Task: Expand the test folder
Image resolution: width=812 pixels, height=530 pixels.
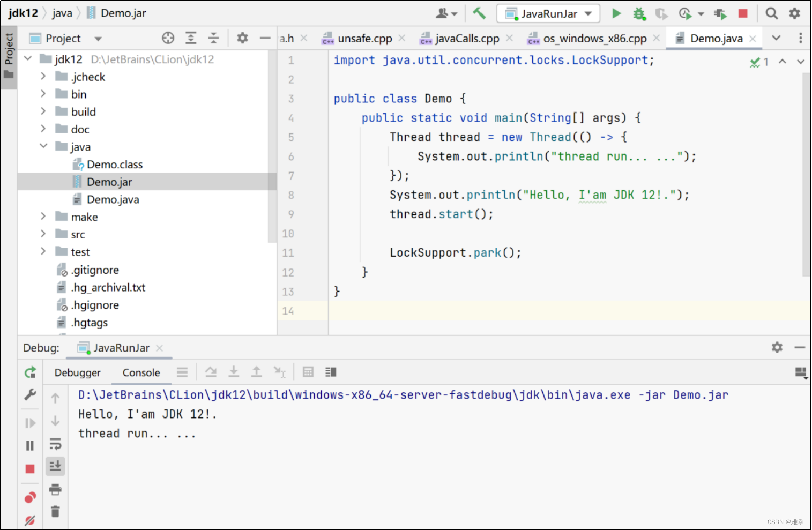Action: (43, 251)
